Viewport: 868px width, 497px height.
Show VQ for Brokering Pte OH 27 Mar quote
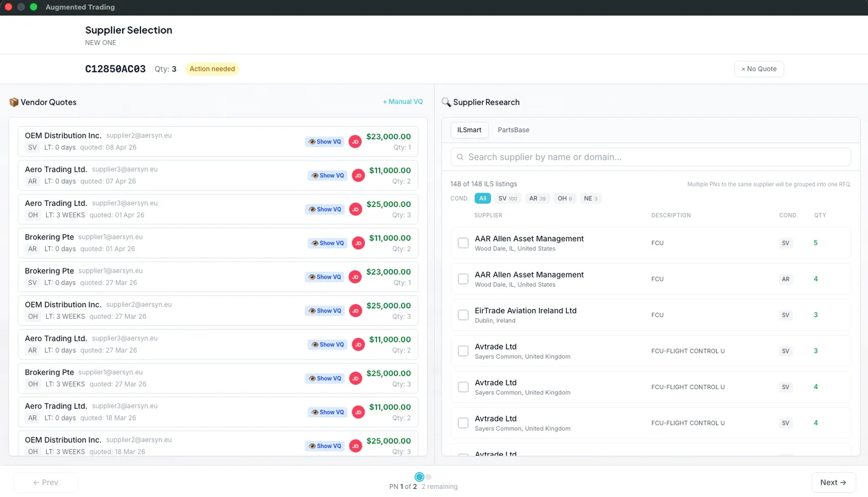pyautogui.click(x=325, y=378)
